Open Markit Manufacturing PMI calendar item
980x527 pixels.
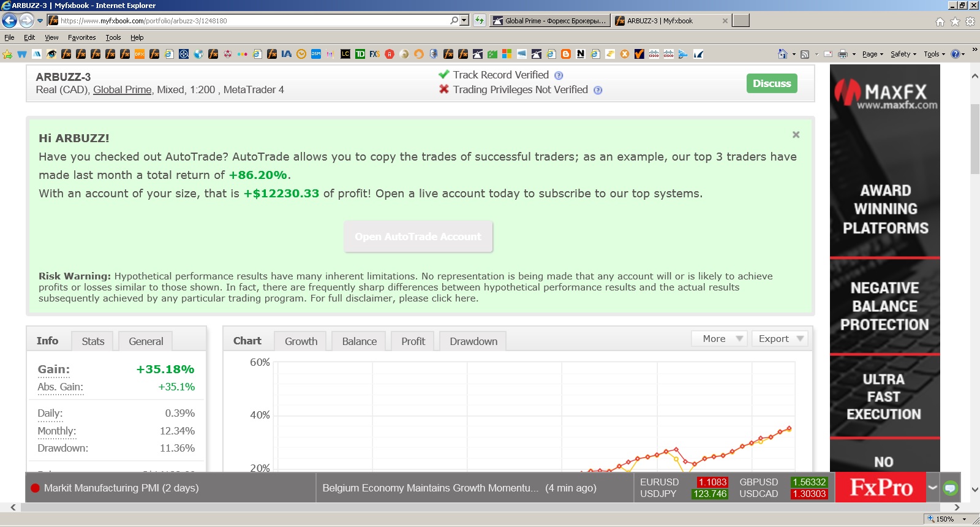[x=121, y=488]
